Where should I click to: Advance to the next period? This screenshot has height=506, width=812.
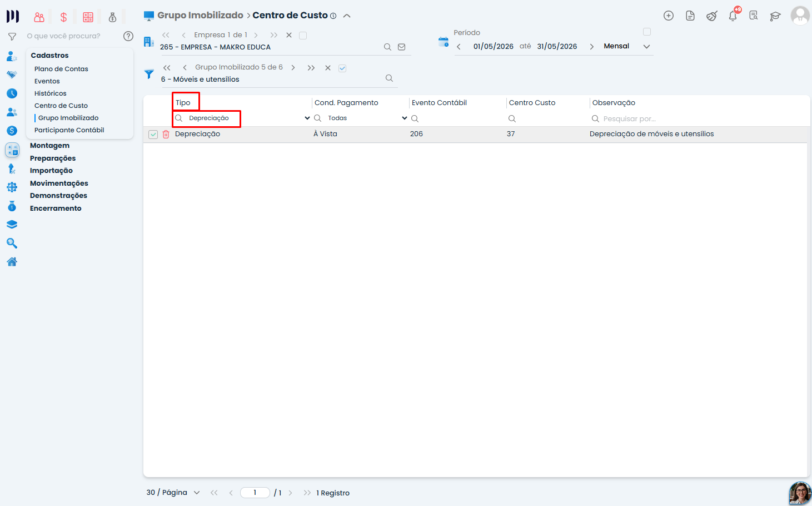click(591, 47)
